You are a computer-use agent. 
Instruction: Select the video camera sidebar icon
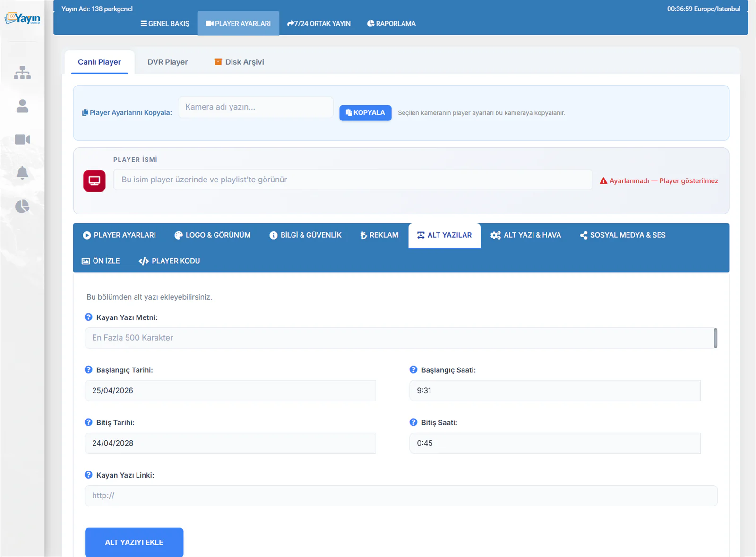[x=22, y=139]
